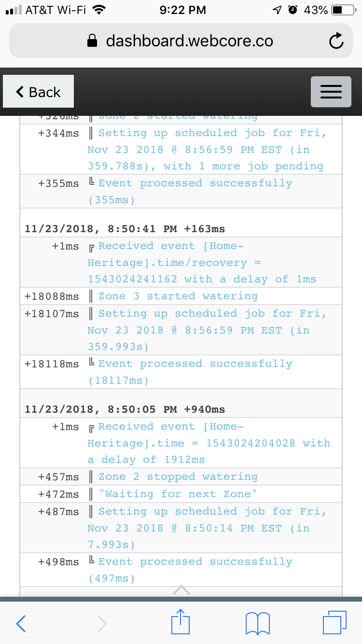The width and height of the screenshot is (362, 644).
Task: Tap Safari forward arrow
Action: point(102,623)
